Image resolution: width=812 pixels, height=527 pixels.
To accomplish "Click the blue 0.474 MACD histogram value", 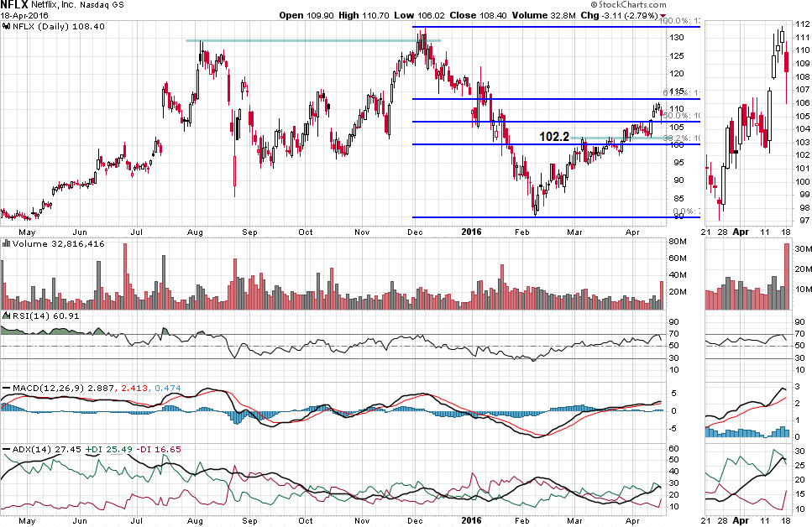I will pos(168,388).
